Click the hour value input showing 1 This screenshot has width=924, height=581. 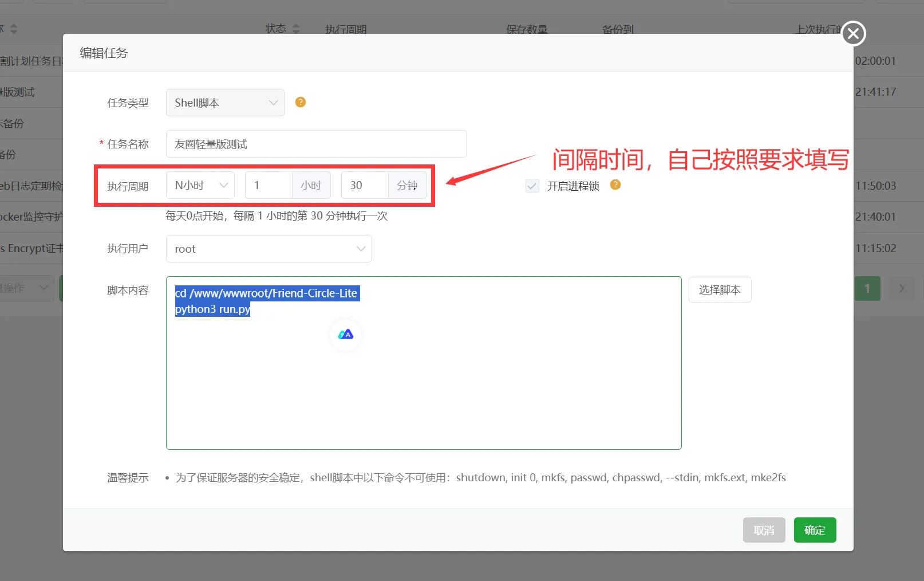point(267,184)
